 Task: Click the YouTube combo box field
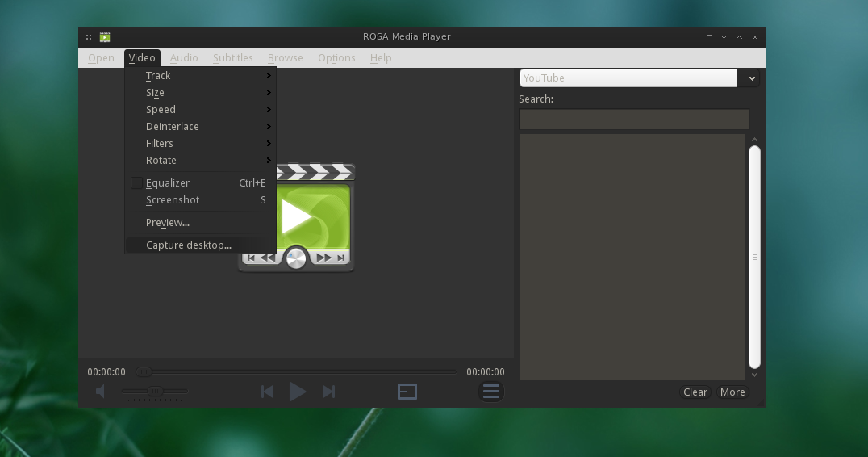(628, 78)
